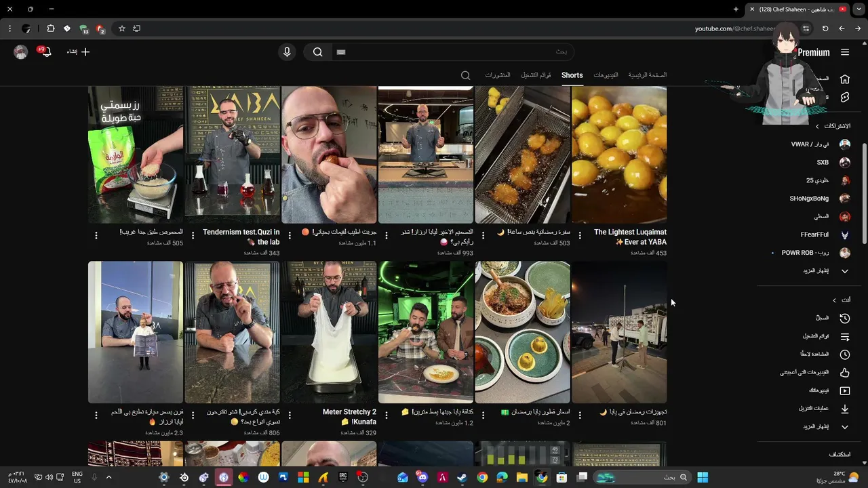Screen dimensions: 868x488
Task: Click the magnifier search button beside search box
Action: point(317,52)
